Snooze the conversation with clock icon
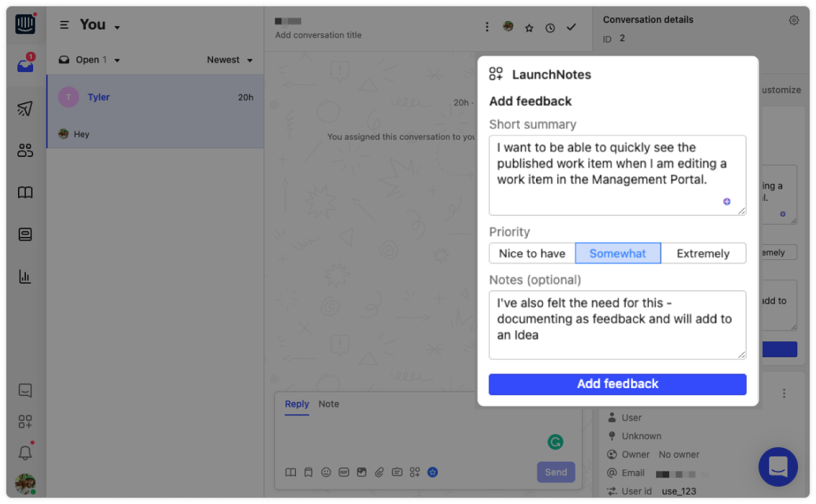 [x=550, y=28]
